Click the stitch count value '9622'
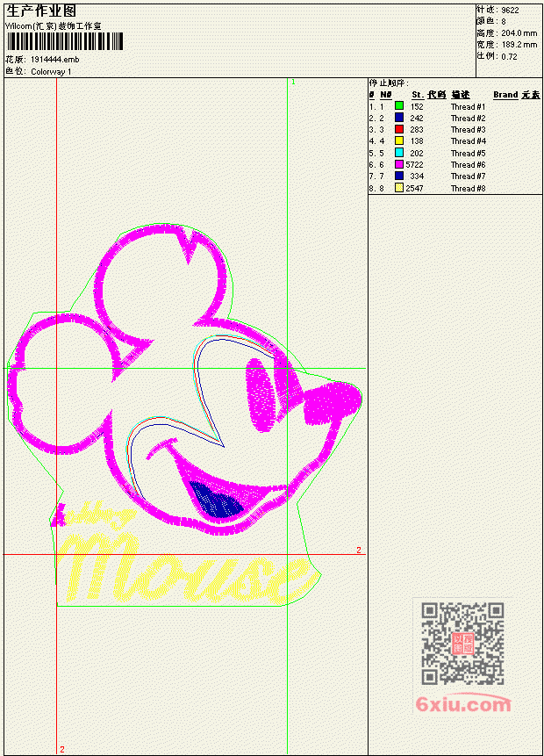 pyautogui.click(x=511, y=11)
